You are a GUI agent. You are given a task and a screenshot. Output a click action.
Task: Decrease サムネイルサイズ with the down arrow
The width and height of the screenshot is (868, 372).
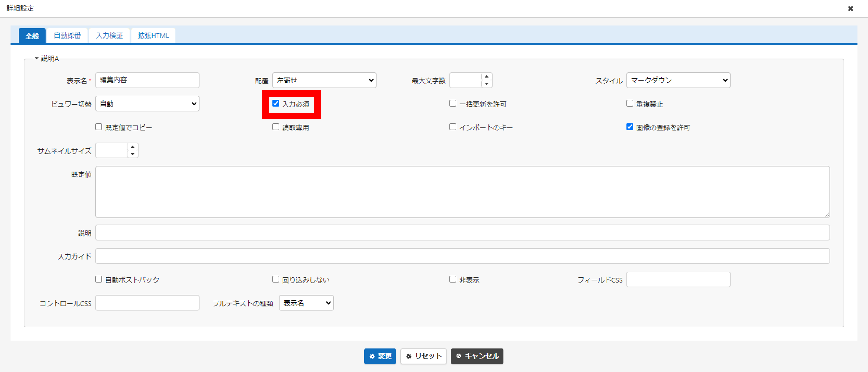click(132, 154)
